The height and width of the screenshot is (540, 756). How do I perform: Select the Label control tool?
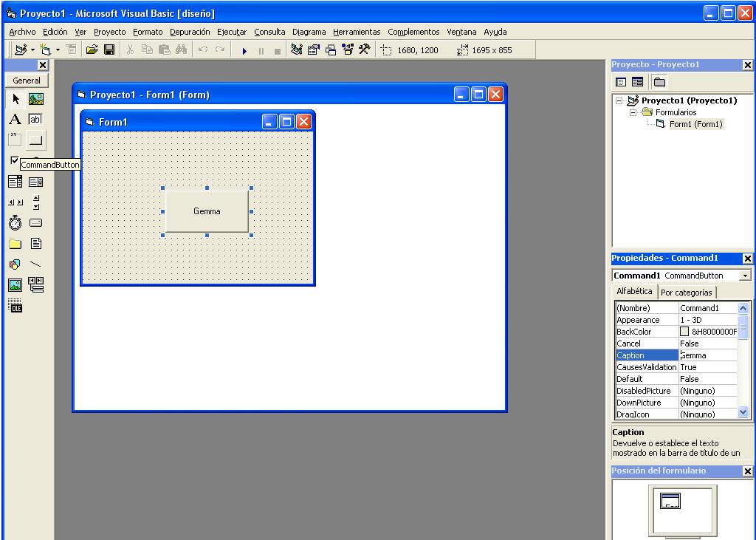click(x=15, y=119)
